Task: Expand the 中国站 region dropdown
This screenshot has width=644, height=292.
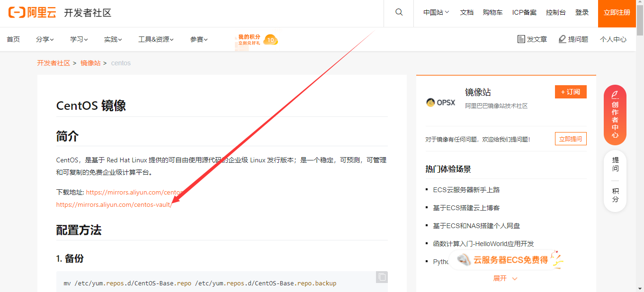Action: coord(436,12)
